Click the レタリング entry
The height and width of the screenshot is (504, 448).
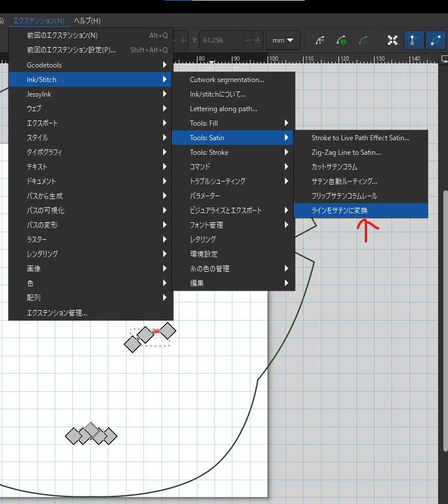pyautogui.click(x=234, y=239)
